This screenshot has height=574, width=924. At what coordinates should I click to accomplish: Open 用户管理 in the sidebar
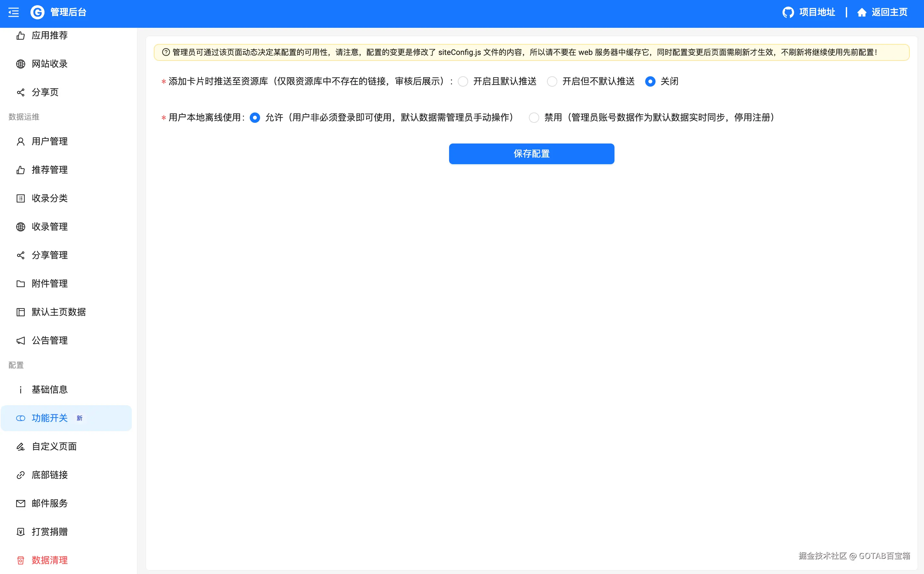49,142
